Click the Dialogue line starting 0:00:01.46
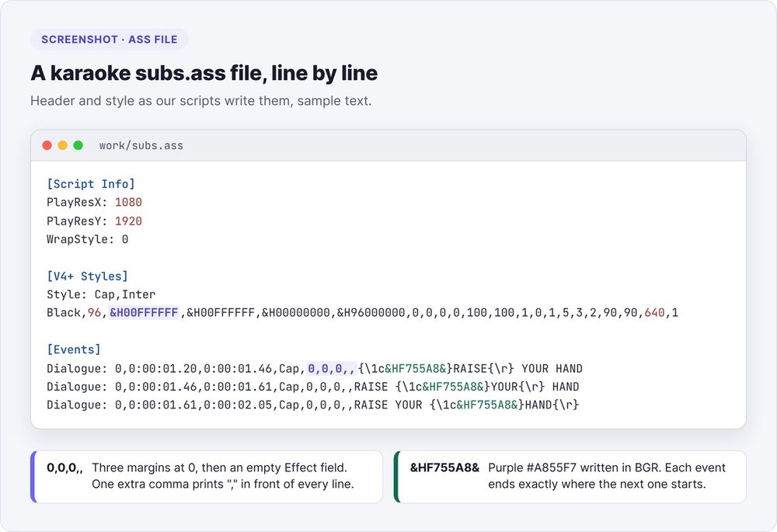777x532 pixels. click(x=312, y=387)
